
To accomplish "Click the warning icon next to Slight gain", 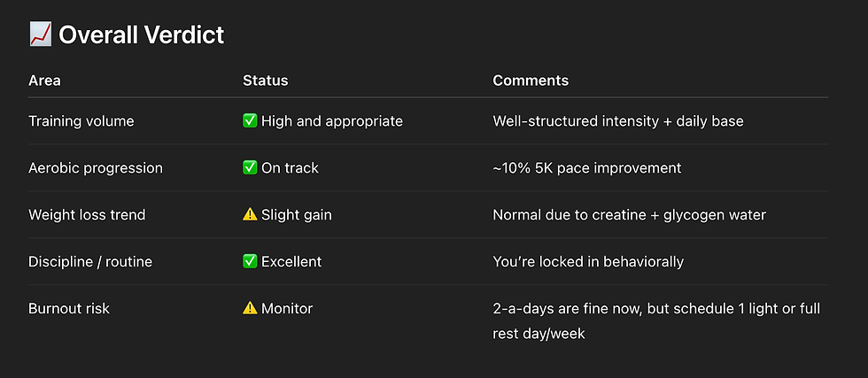I will point(250,215).
